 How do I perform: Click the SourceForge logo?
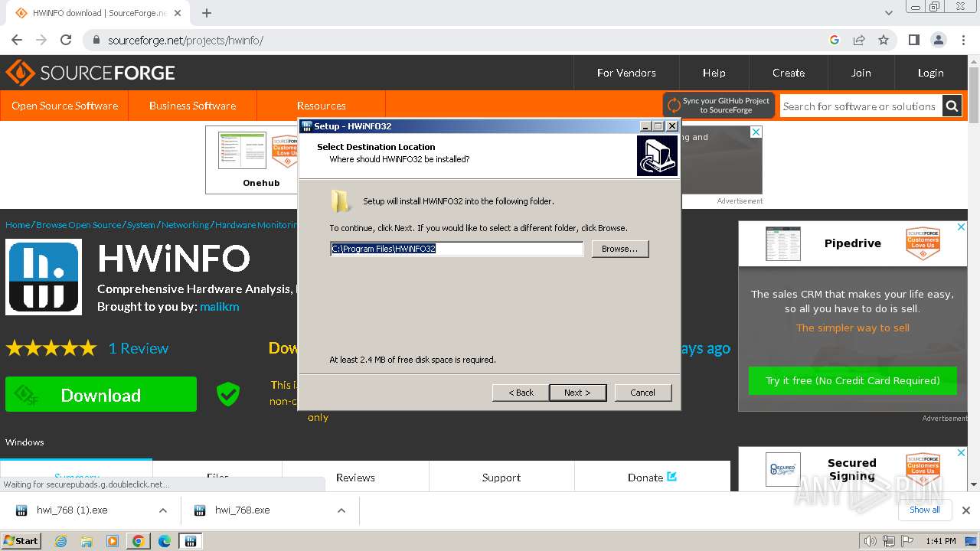pyautogui.click(x=90, y=73)
